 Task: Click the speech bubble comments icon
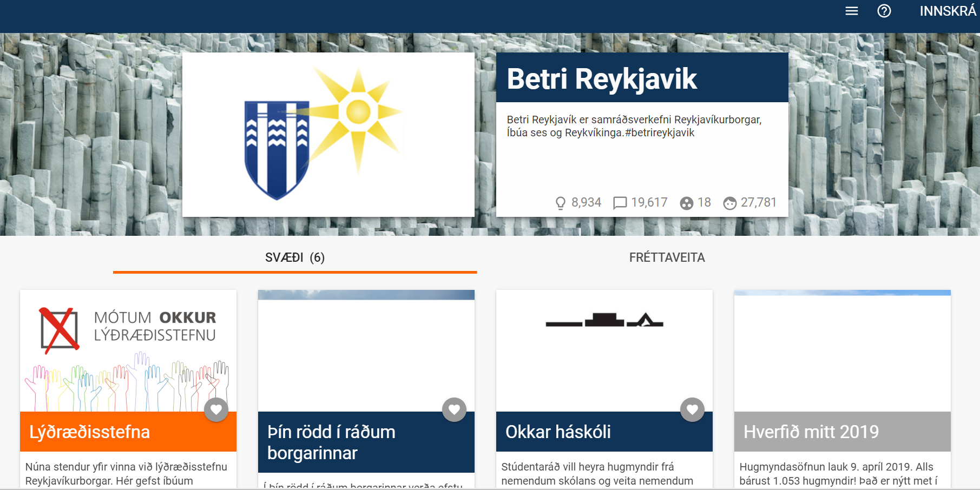[x=620, y=203]
